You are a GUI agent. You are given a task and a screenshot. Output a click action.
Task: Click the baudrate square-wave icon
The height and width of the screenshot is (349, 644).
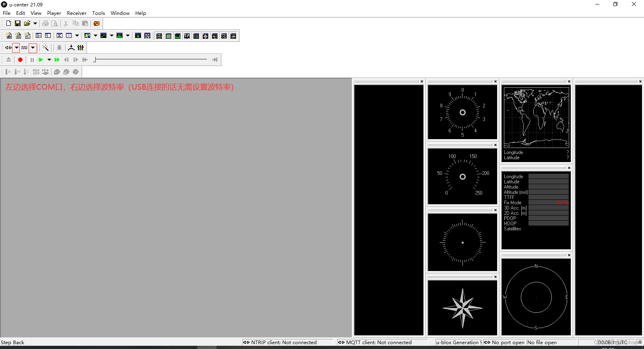[25, 48]
